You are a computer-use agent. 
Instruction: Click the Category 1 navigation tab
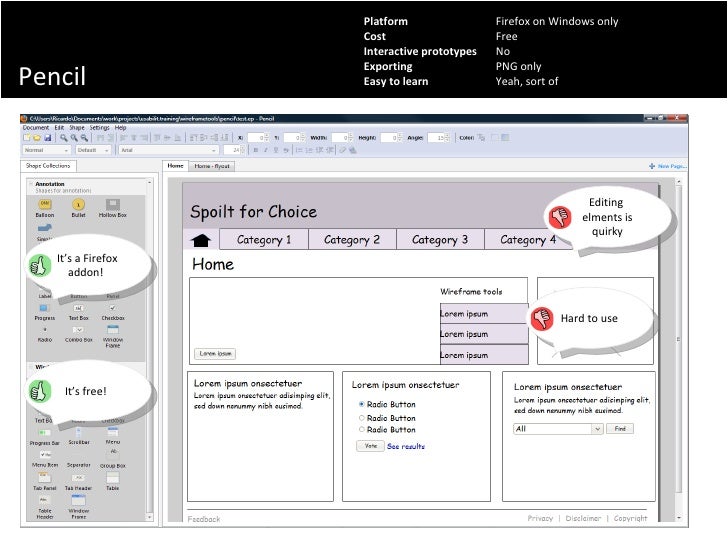[264, 240]
